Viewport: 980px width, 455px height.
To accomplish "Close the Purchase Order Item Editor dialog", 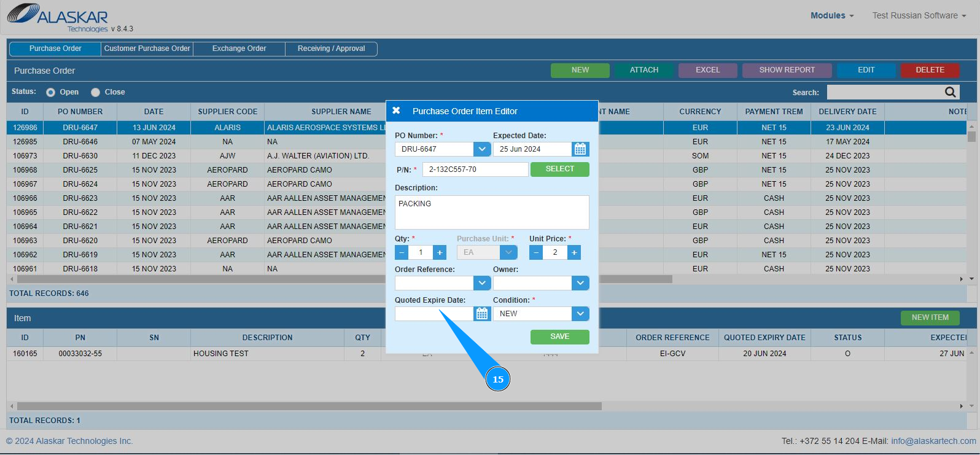I will point(396,111).
